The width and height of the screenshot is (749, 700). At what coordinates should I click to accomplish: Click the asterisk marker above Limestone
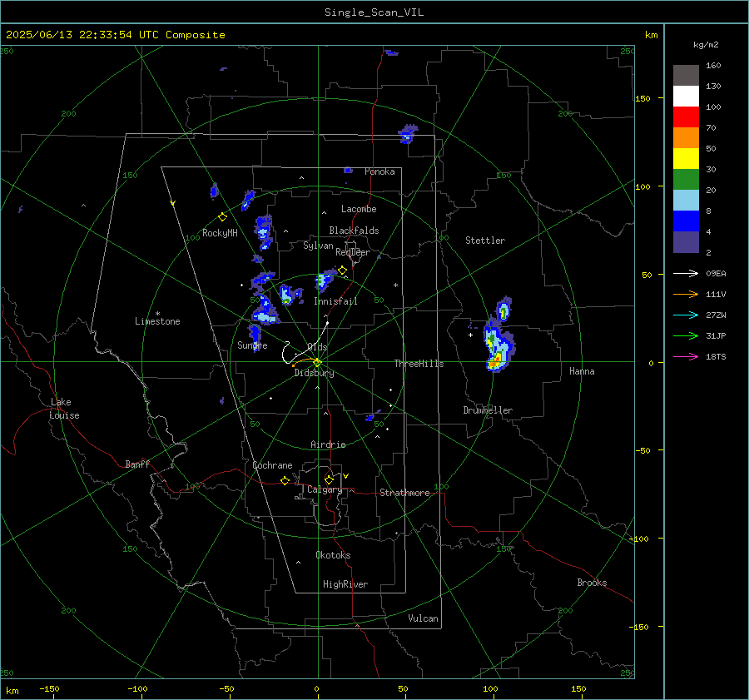click(157, 314)
